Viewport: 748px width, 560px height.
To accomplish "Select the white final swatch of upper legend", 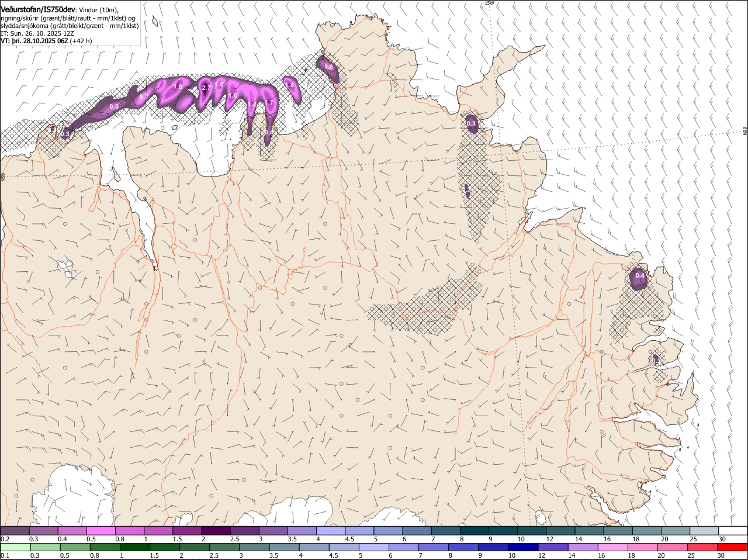I will click(x=733, y=530).
